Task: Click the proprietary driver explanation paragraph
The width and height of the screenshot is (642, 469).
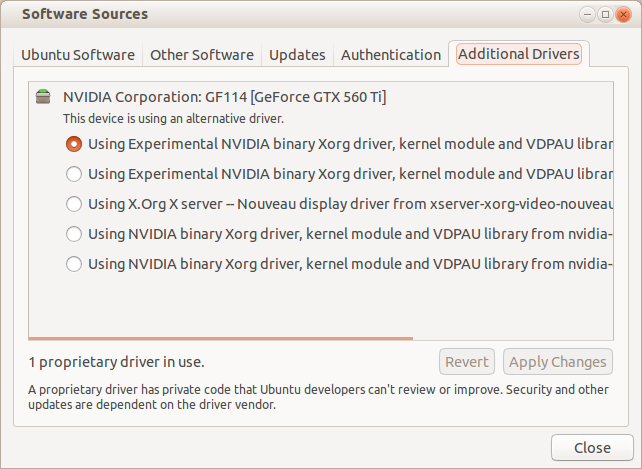Action: point(318,397)
